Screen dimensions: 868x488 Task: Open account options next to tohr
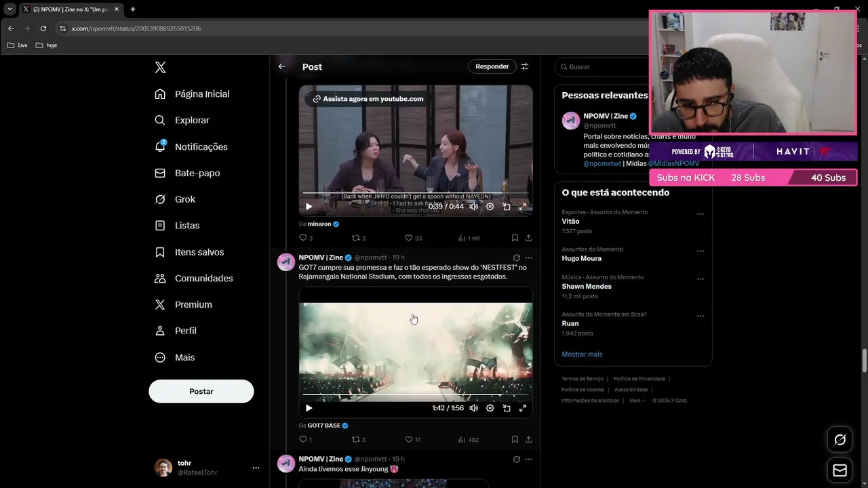(x=256, y=468)
